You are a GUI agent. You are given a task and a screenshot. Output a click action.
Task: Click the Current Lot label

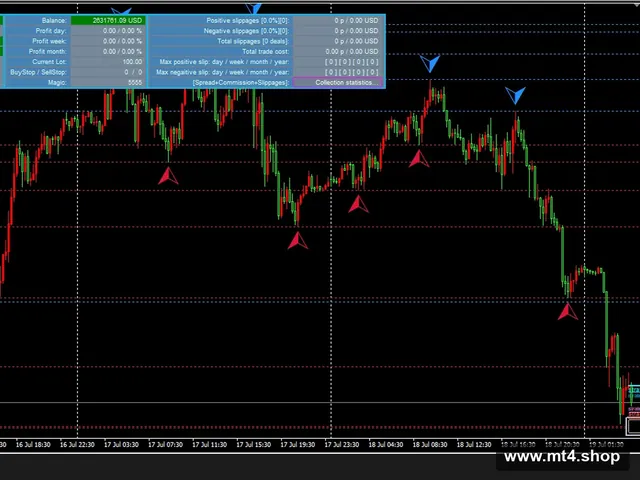(49, 62)
